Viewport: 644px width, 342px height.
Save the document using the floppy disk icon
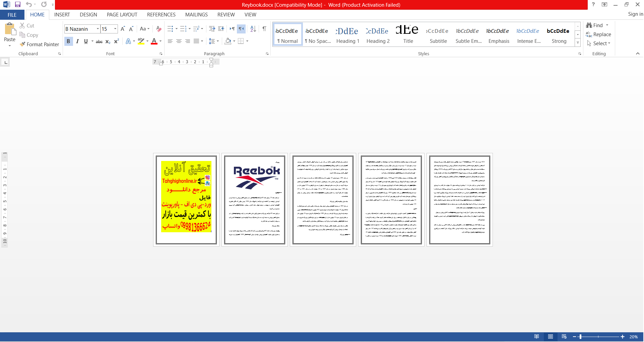pos(18,4)
